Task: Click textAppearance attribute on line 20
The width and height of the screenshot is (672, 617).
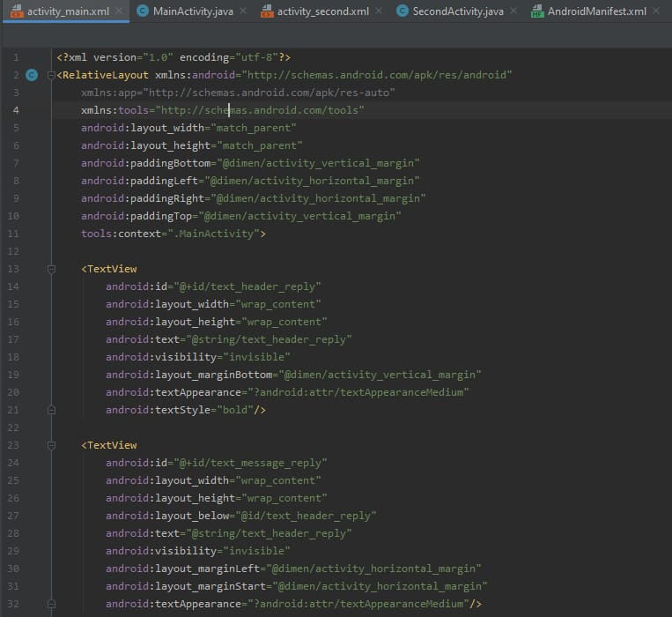Action: (x=174, y=392)
